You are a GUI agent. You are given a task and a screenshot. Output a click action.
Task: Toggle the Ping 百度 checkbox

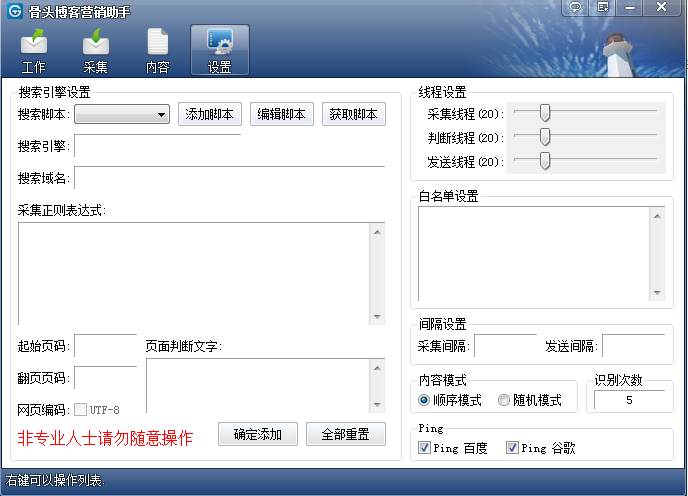424,448
